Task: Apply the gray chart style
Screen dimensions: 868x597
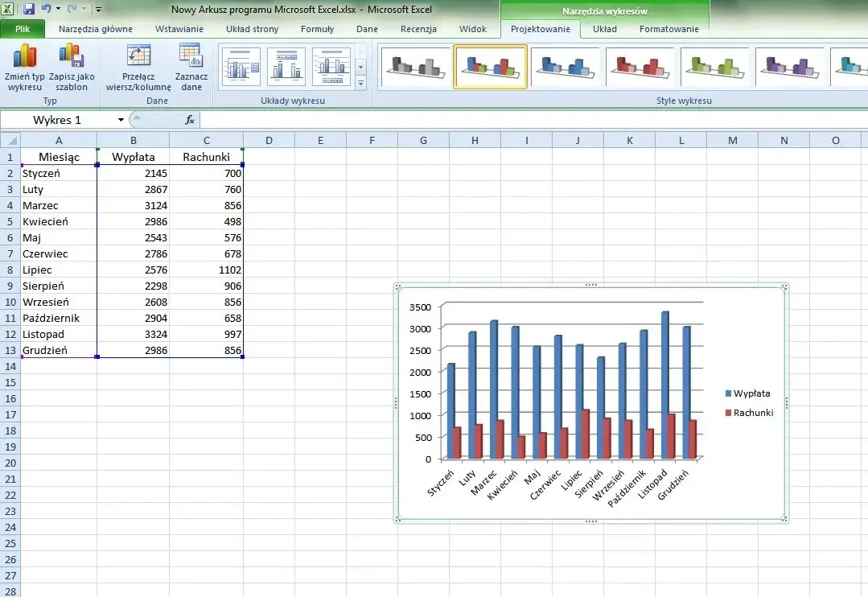Action: pyautogui.click(x=415, y=68)
